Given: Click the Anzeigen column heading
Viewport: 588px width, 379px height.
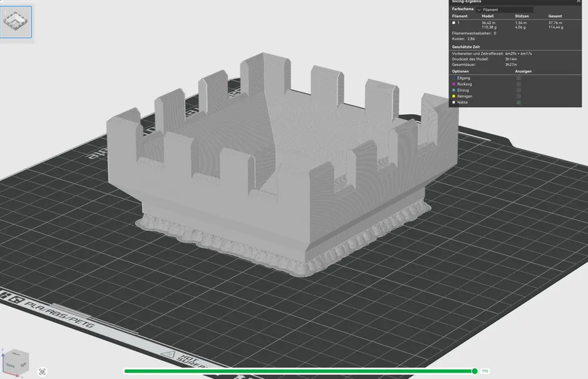Looking at the screenshot, I should tap(523, 71).
